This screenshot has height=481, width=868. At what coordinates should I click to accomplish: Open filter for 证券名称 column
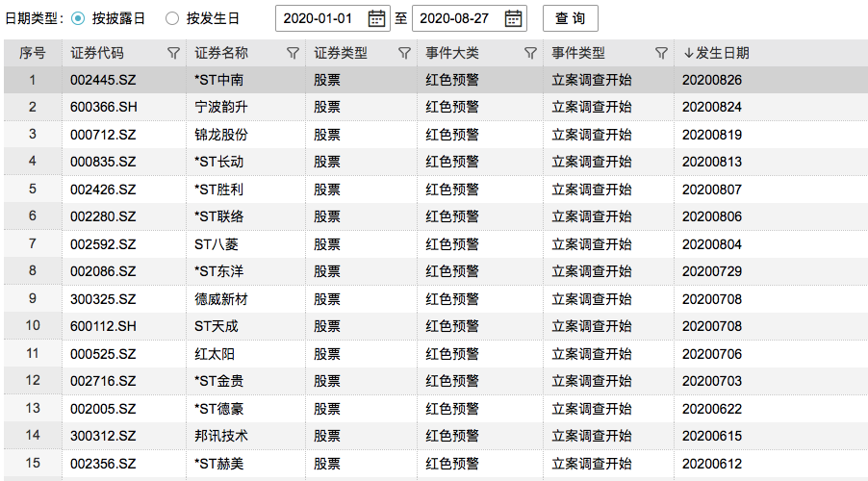(x=293, y=53)
